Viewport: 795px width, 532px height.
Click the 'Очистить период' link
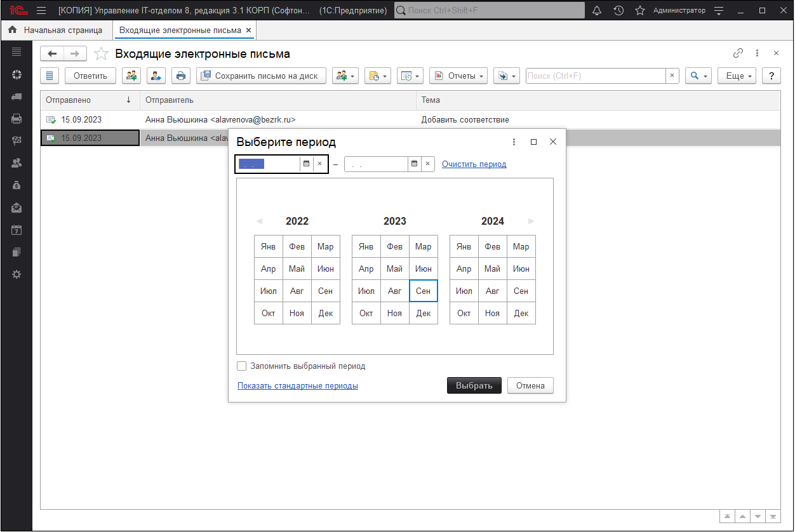474,164
